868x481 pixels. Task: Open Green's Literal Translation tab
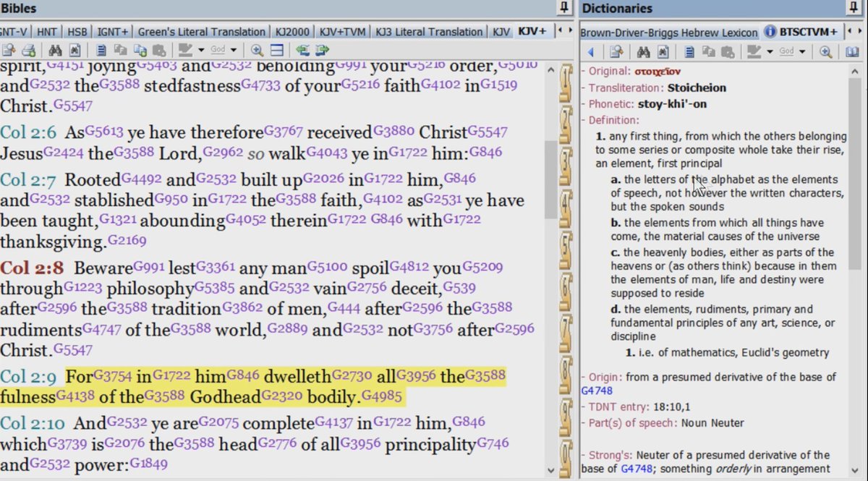click(201, 32)
